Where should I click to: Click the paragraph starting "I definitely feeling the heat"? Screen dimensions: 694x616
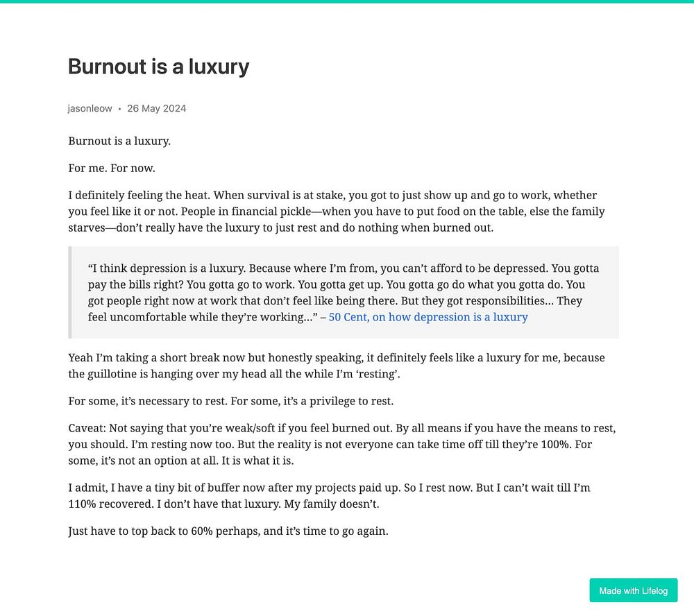pos(333,212)
